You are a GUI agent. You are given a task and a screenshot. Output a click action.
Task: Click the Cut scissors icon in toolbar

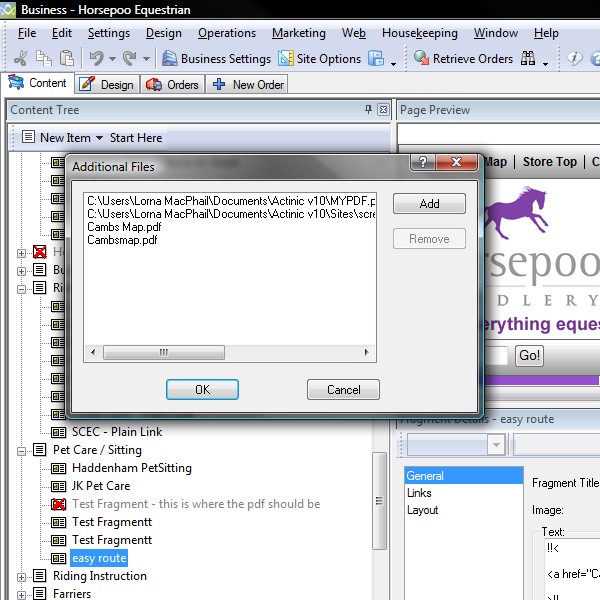[x=19, y=59]
